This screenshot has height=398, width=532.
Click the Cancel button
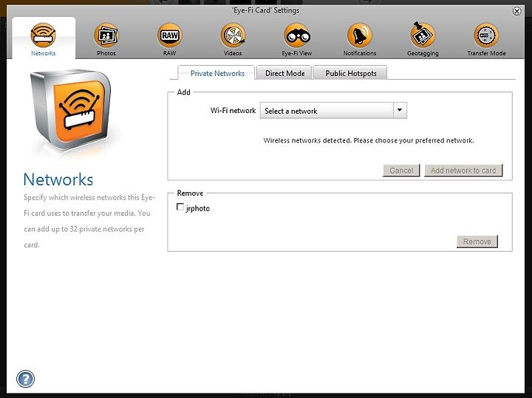point(401,170)
